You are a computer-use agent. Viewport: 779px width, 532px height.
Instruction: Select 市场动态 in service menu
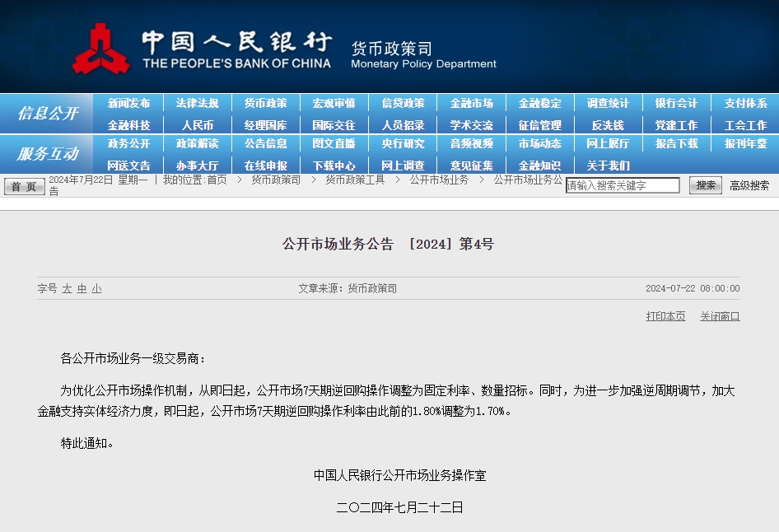coord(540,143)
